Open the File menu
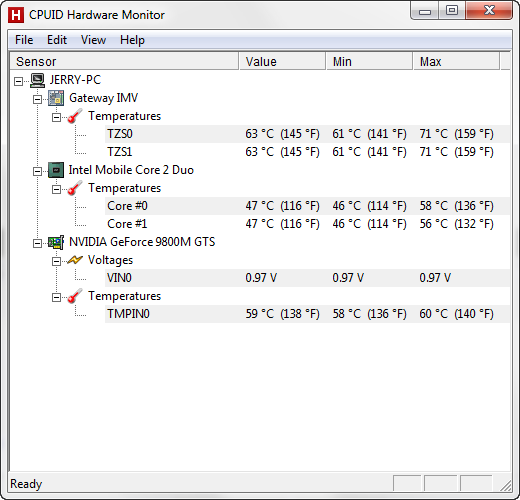 coord(24,40)
